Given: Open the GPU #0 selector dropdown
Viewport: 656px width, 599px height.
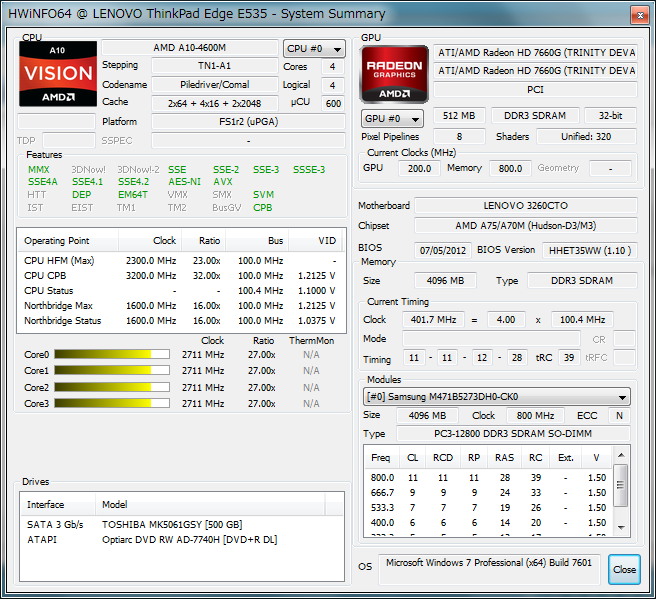Looking at the screenshot, I should pyautogui.click(x=391, y=118).
